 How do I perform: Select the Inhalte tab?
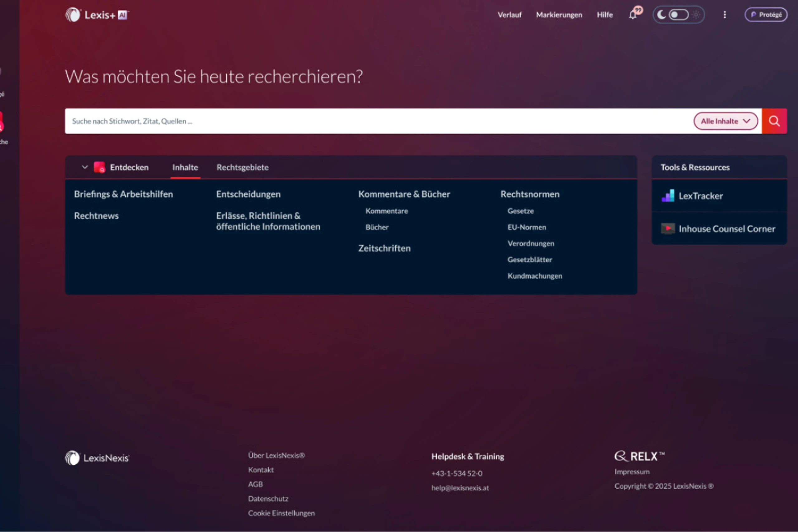coord(185,167)
